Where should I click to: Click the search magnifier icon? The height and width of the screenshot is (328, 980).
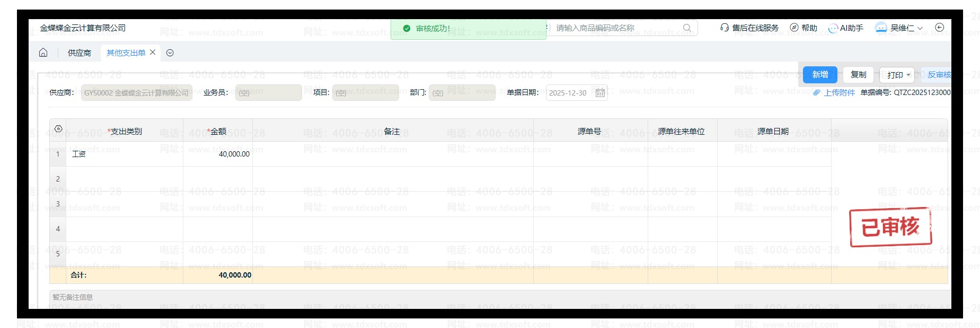687,28
